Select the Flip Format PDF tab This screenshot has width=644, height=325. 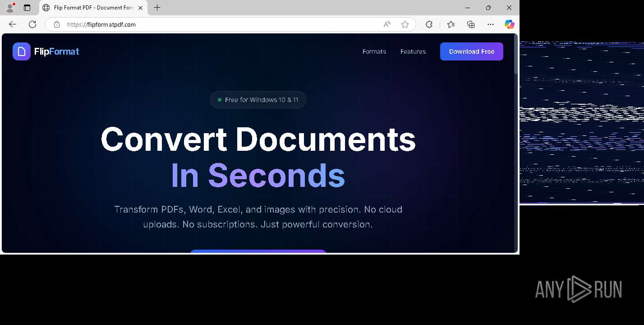[93, 8]
